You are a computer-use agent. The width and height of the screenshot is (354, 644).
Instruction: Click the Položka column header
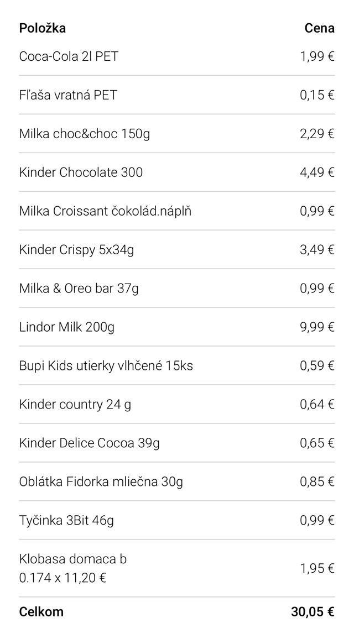tap(42, 28)
